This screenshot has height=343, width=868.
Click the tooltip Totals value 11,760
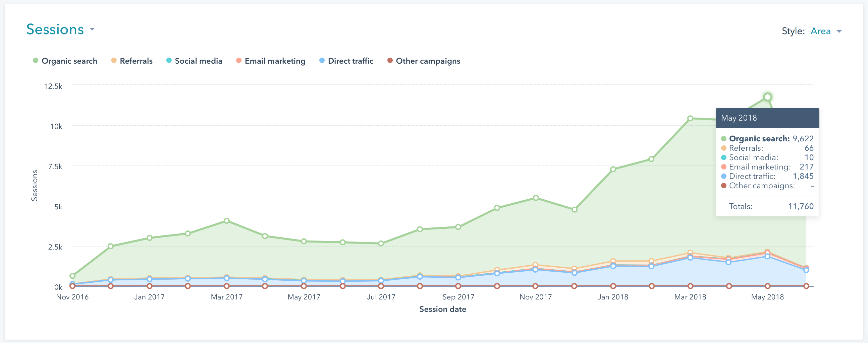pyautogui.click(x=801, y=206)
